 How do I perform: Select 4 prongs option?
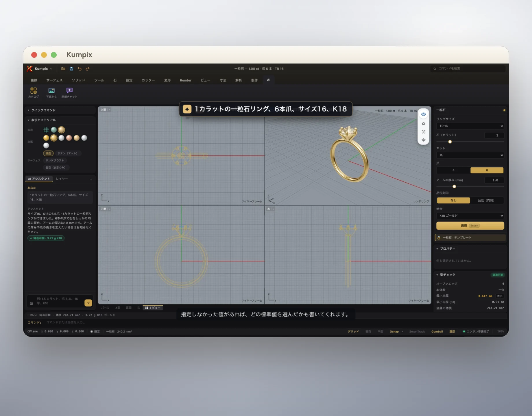(x=453, y=170)
